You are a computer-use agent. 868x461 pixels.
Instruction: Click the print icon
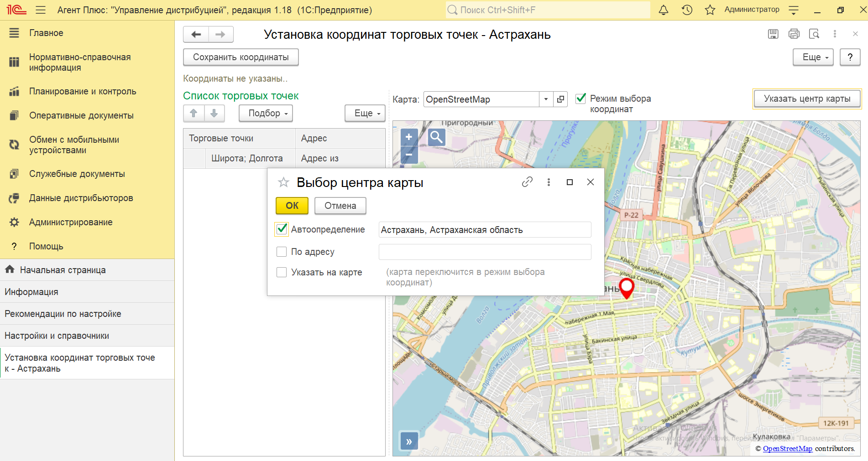click(x=794, y=34)
